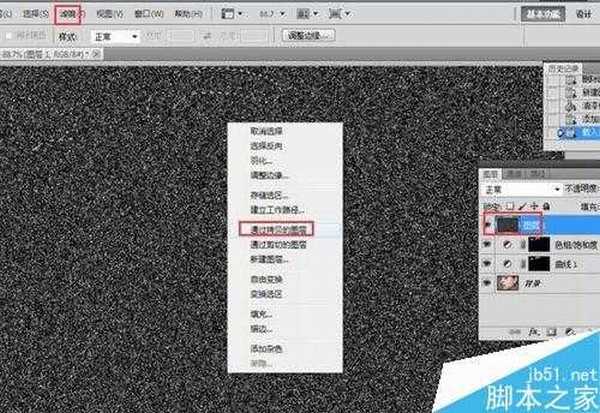Select the 背景 layer thumbnail

(x=507, y=285)
